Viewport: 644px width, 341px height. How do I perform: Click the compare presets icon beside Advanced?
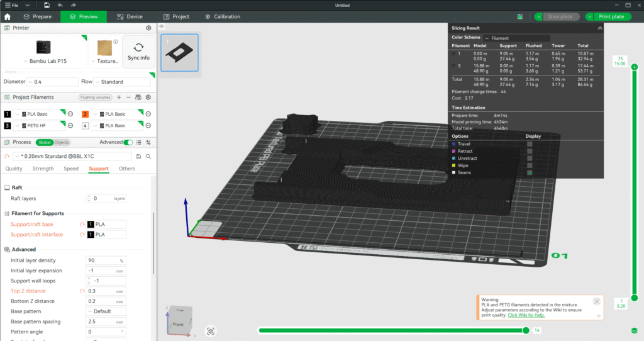point(148,143)
